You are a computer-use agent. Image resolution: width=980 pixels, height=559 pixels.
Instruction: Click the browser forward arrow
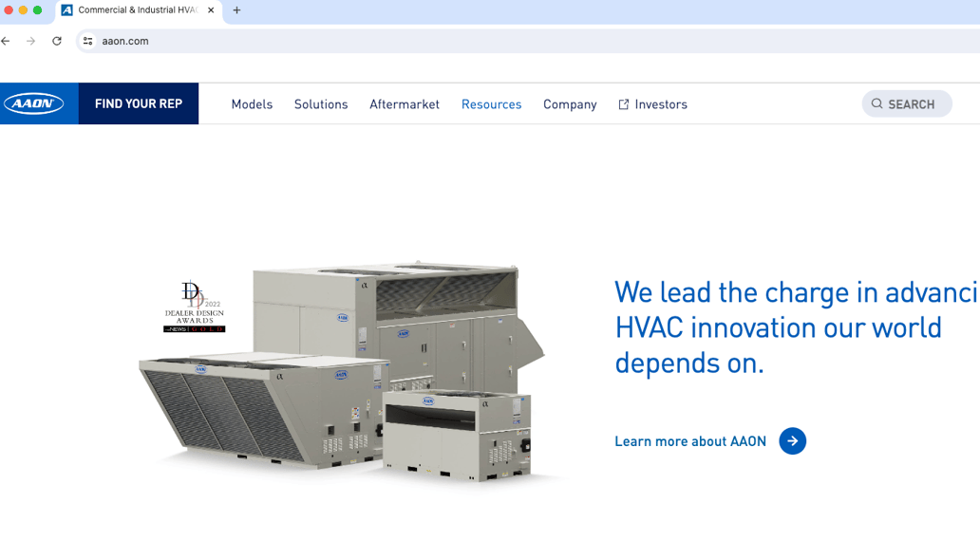pos(31,41)
